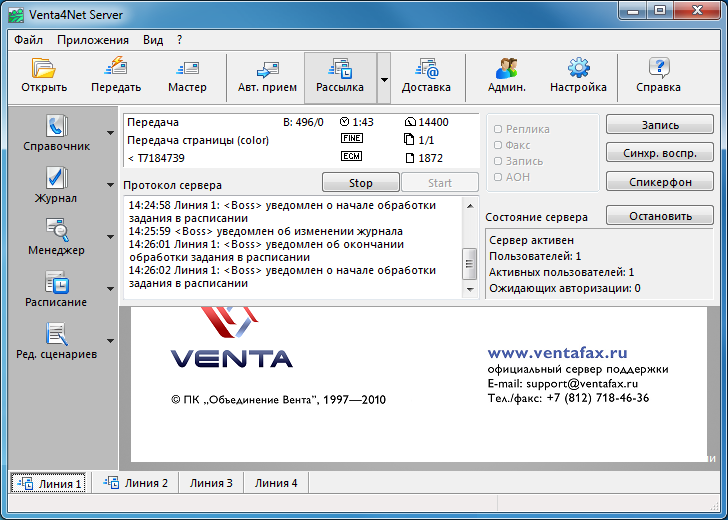Toggle the Реплика checkbox
The image size is (728, 522).
coord(498,129)
